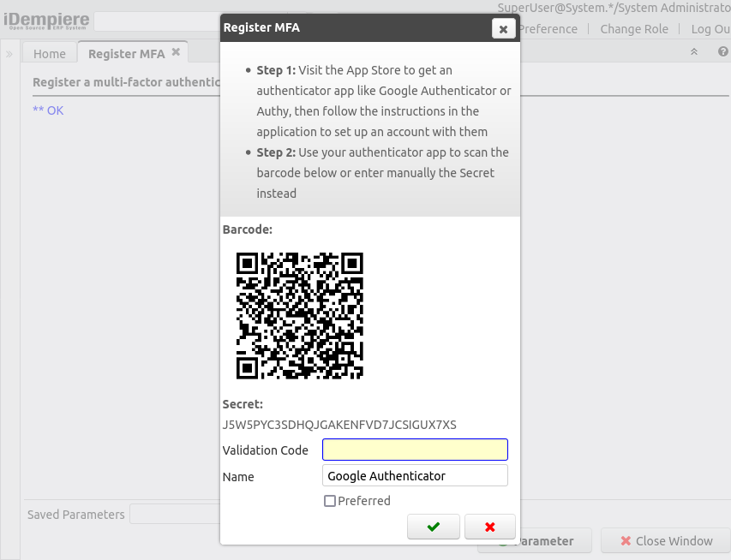Click the ** OK status link
Viewport: 731px width, 560px height.
click(47, 110)
